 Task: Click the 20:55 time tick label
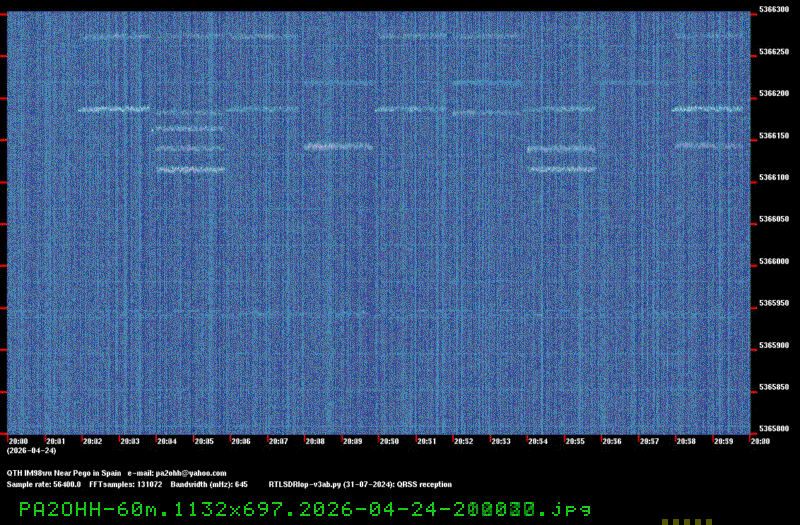(574, 441)
